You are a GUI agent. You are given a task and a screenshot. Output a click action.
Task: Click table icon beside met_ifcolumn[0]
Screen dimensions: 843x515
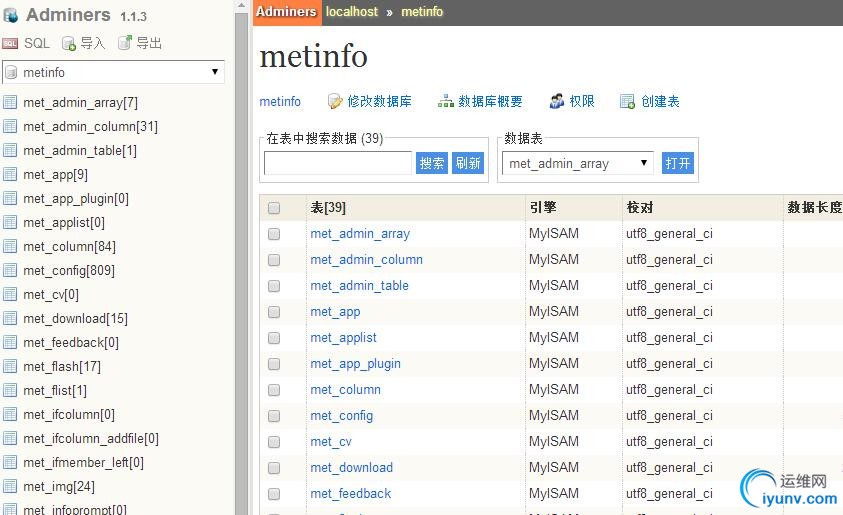(10, 414)
